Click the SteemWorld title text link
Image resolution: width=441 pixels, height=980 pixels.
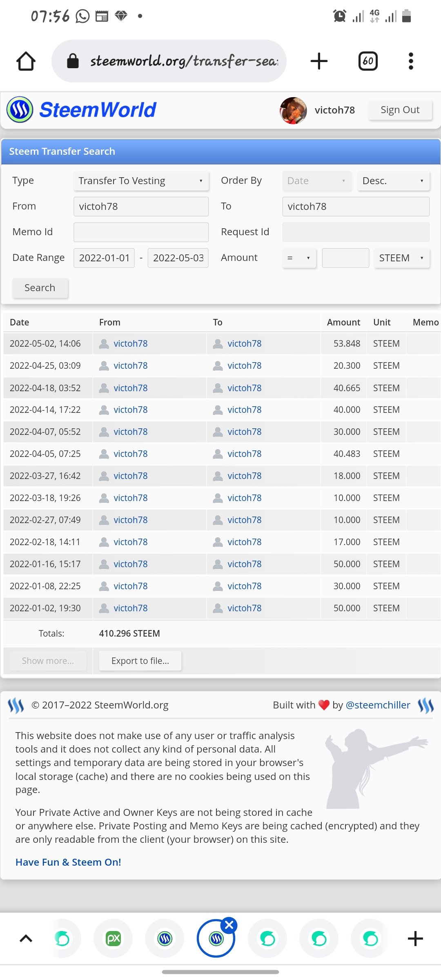point(98,110)
